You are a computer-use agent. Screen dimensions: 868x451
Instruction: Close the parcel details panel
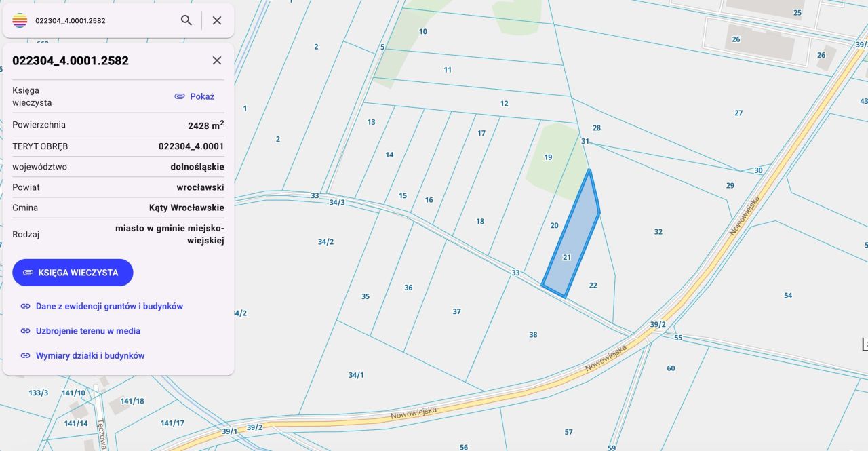click(217, 60)
